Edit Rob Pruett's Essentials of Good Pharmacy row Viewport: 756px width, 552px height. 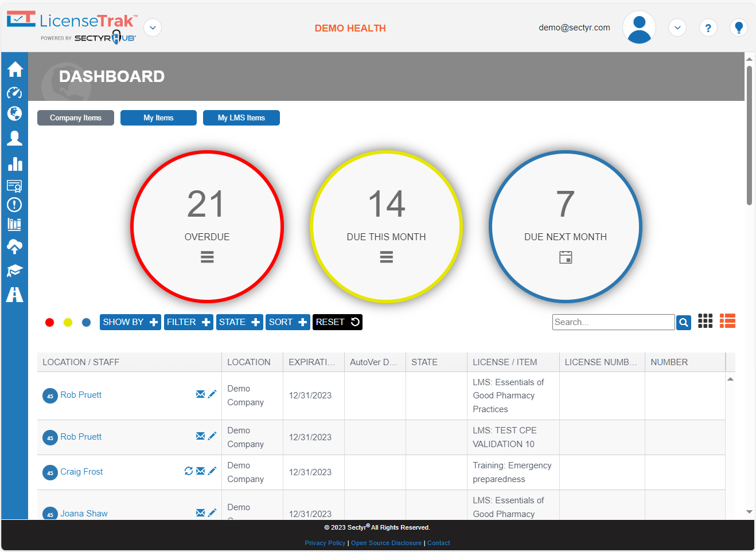212,394
